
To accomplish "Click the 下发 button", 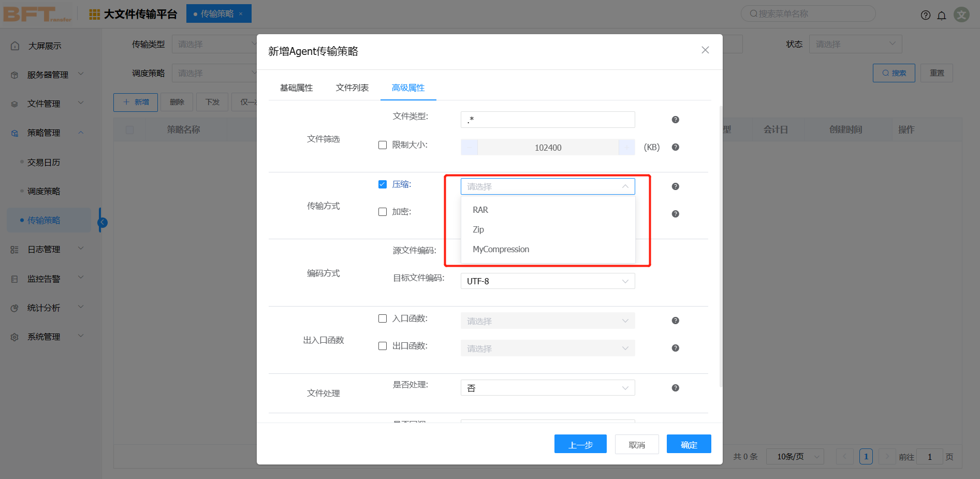I will tap(212, 102).
